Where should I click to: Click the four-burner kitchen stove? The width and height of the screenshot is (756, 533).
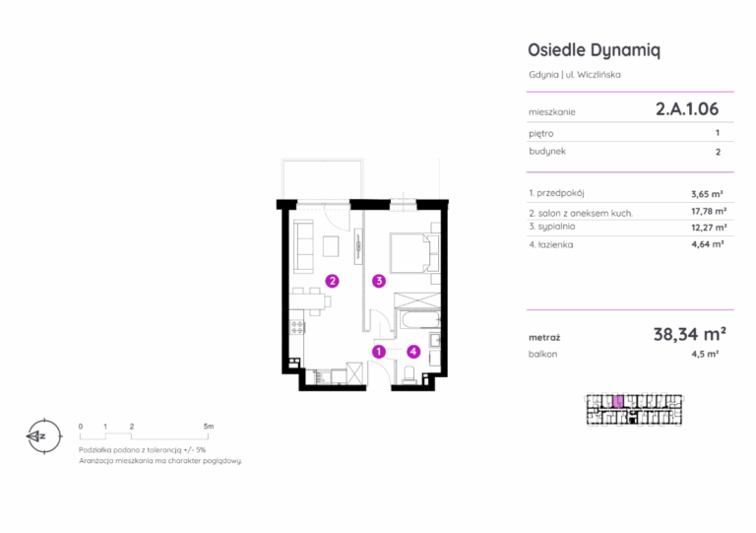(297, 327)
